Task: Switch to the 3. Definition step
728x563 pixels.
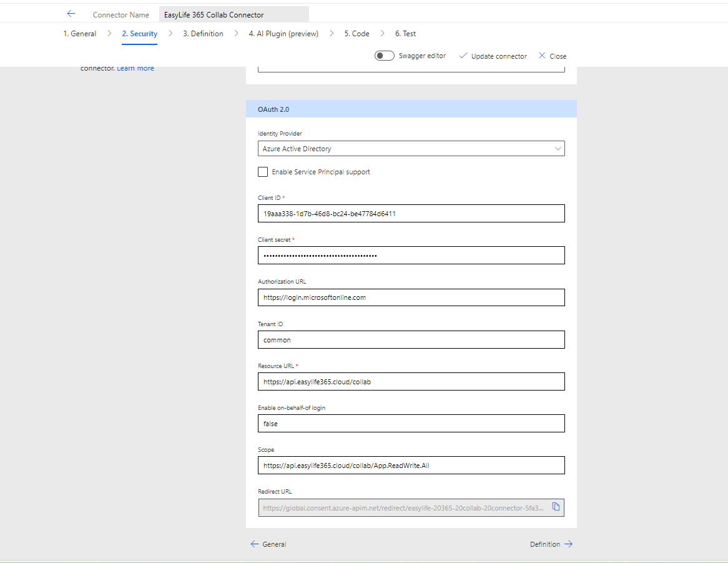Action: (x=203, y=34)
